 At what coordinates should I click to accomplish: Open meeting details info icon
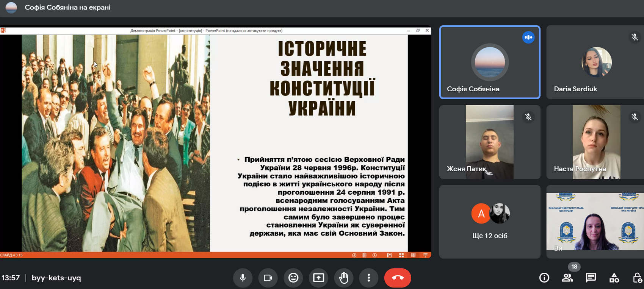tap(544, 278)
